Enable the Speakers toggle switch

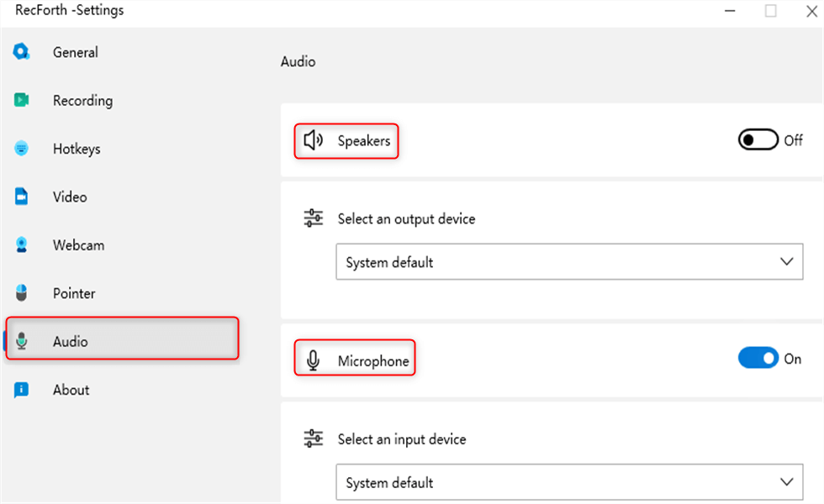pyautogui.click(x=758, y=139)
